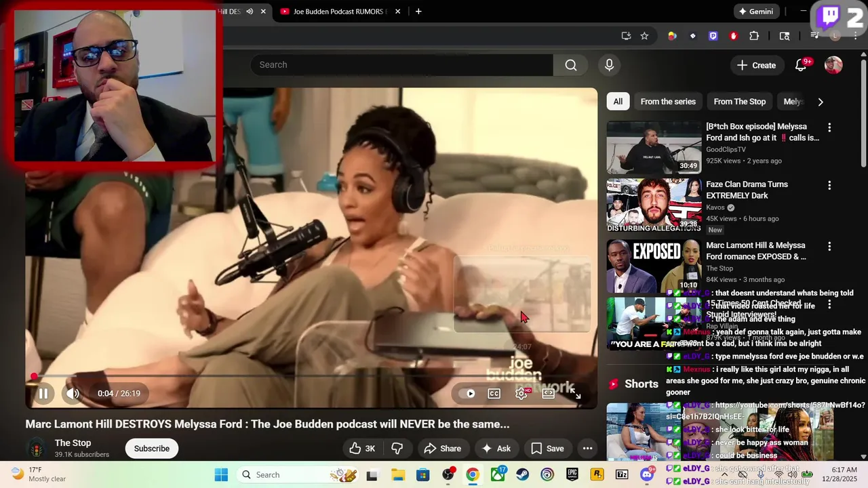Open a new browser tab

[x=418, y=12]
